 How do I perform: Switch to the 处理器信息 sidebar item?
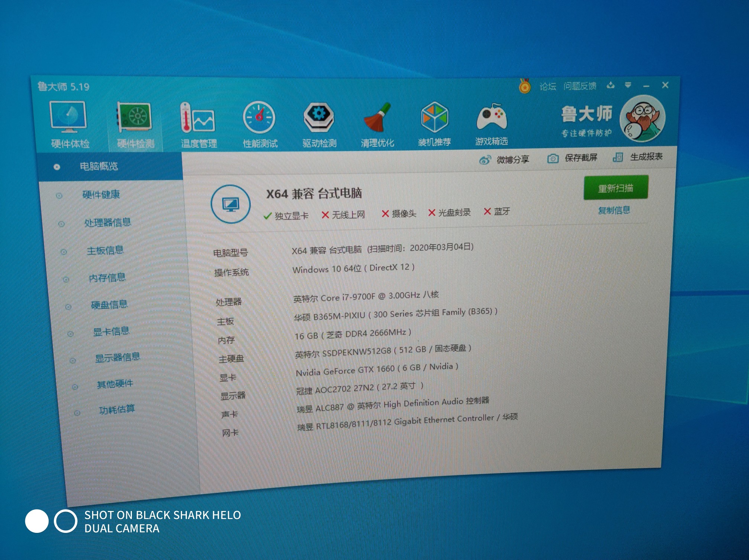[107, 223]
